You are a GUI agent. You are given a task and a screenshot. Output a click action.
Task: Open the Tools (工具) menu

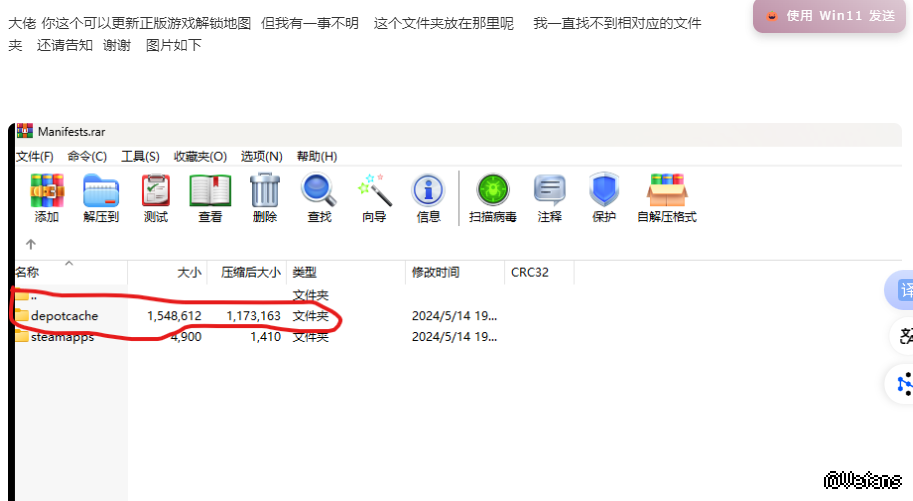[x=140, y=156]
